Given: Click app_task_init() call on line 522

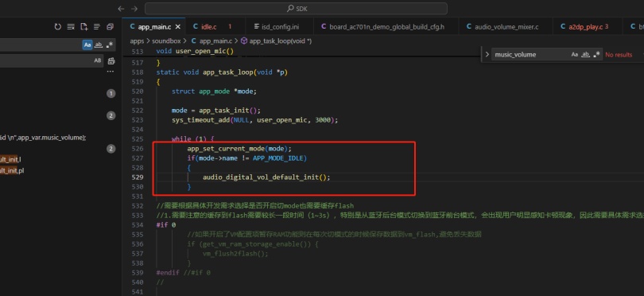Looking at the screenshot, I should click(x=230, y=111).
